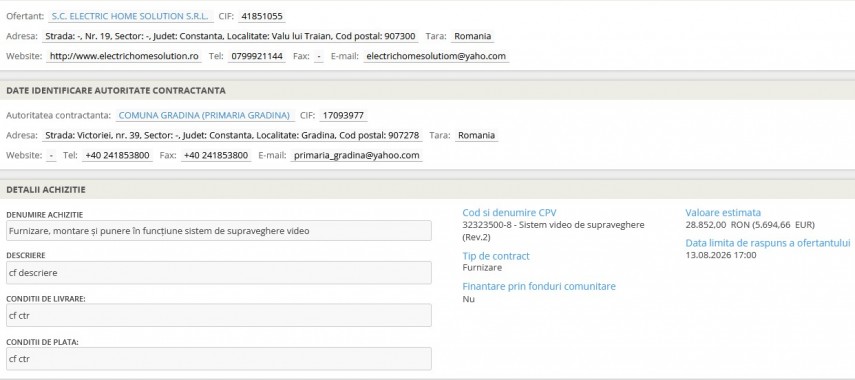Click deadline 13.08.2026 17:00
Viewport: 855px width, 380px height.
tap(721, 255)
